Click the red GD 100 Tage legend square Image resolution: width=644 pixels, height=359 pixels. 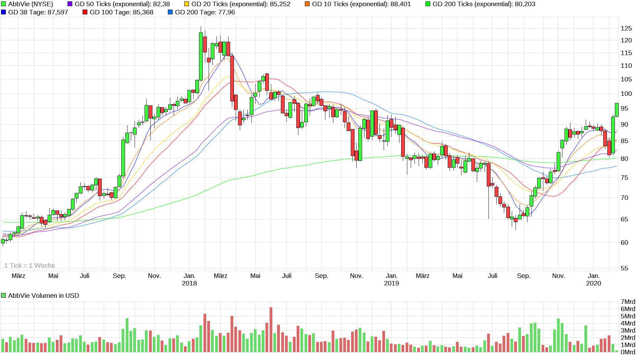[84, 12]
